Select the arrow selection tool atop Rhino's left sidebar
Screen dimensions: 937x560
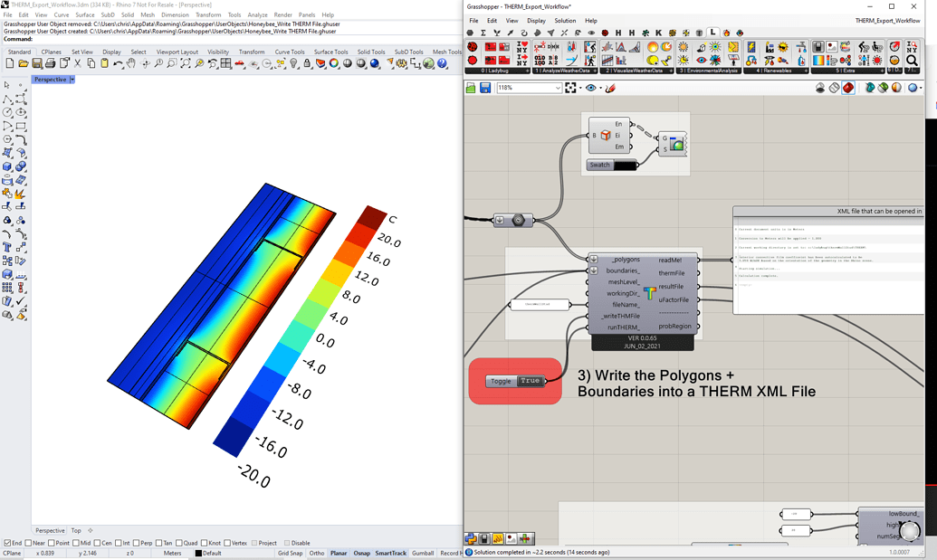point(9,85)
